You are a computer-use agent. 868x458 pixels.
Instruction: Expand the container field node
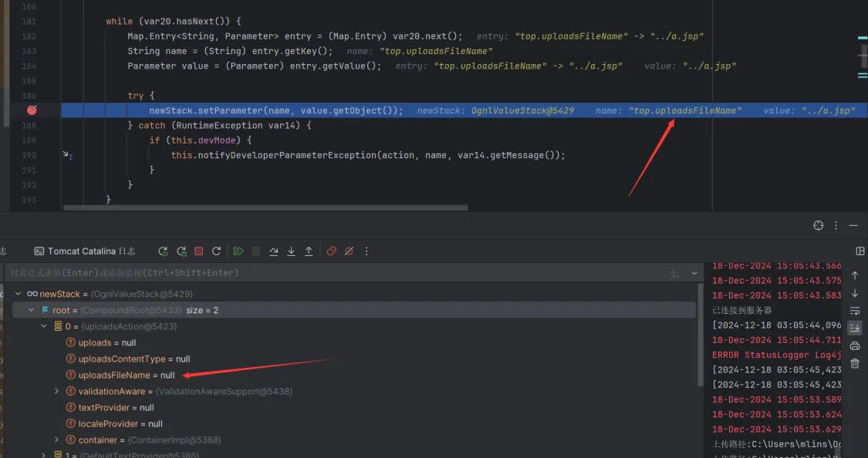tap(56, 440)
